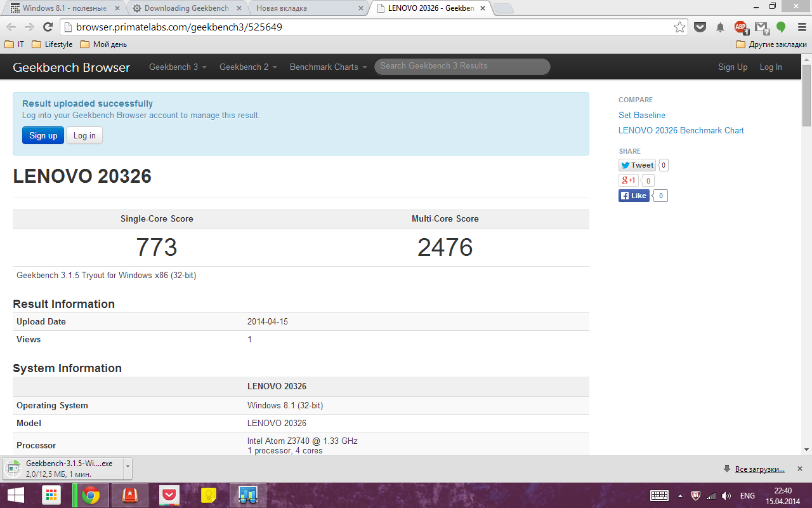Open the Другие закладки bookmarks folder
This screenshot has height=508, width=812.
771,44
